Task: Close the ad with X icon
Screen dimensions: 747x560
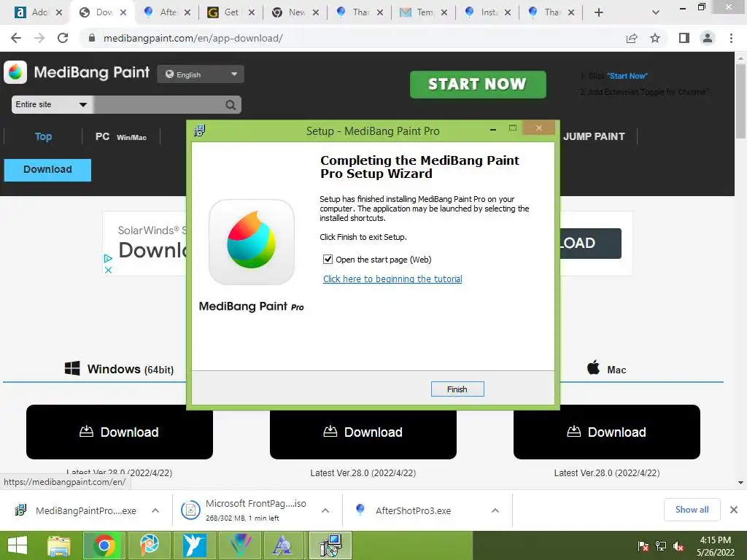Action: coord(108,270)
